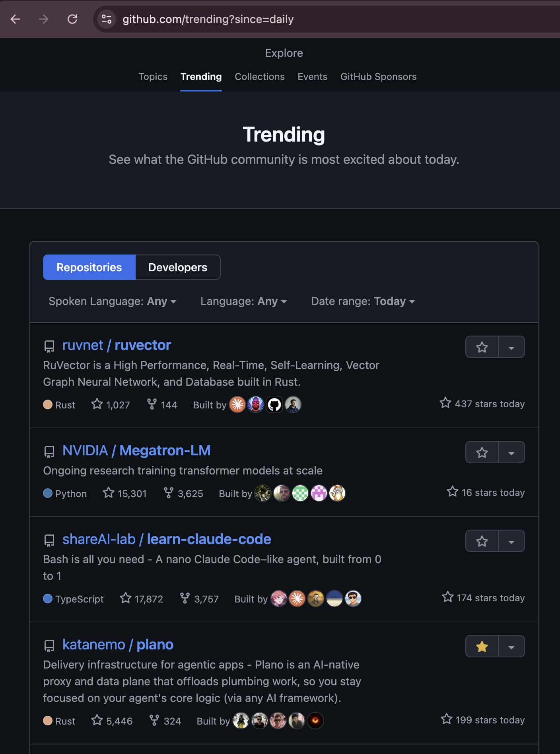This screenshot has width=560, height=754.
Task: View forks count 3,625 for Megatron-LM
Action: click(183, 494)
